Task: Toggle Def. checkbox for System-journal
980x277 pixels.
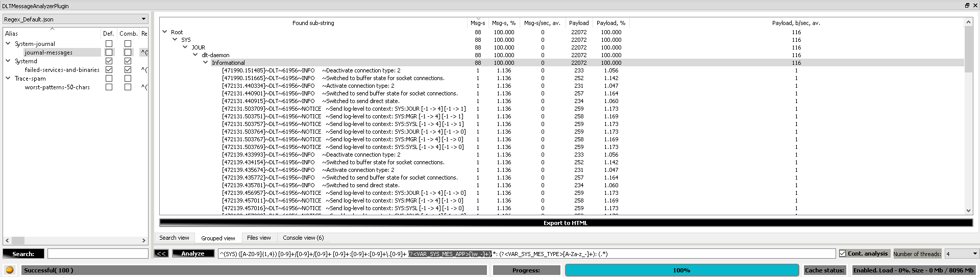Action: coord(109,44)
